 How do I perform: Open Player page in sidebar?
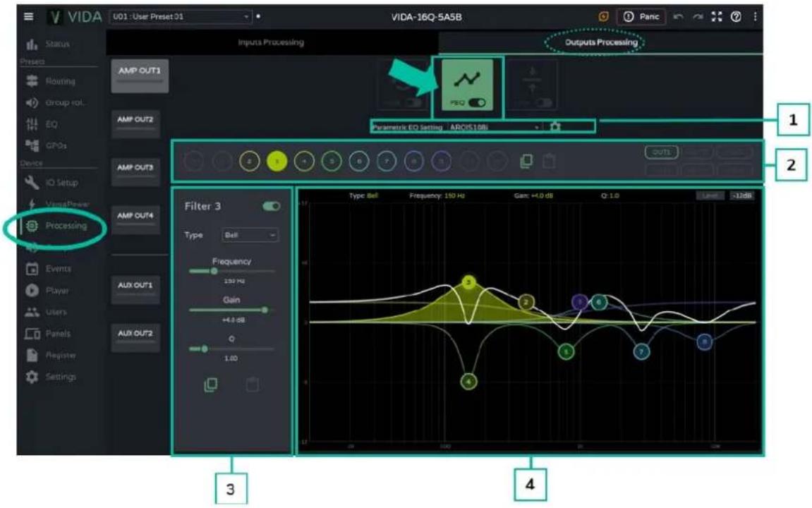pyautogui.click(x=47, y=291)
